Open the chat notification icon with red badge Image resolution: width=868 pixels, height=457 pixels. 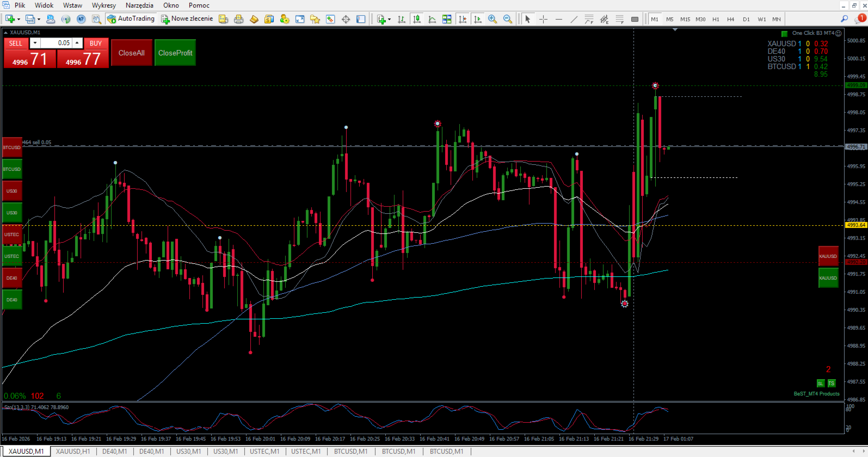click(860, 18)
